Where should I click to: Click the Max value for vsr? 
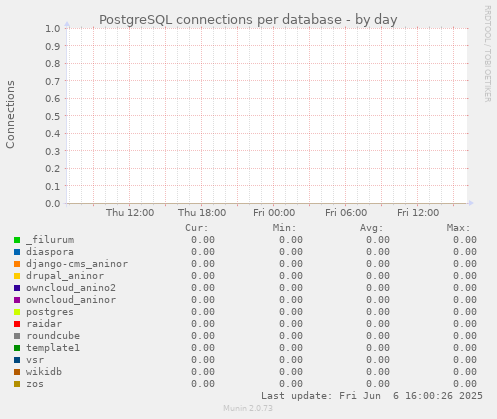pos(465,360)
